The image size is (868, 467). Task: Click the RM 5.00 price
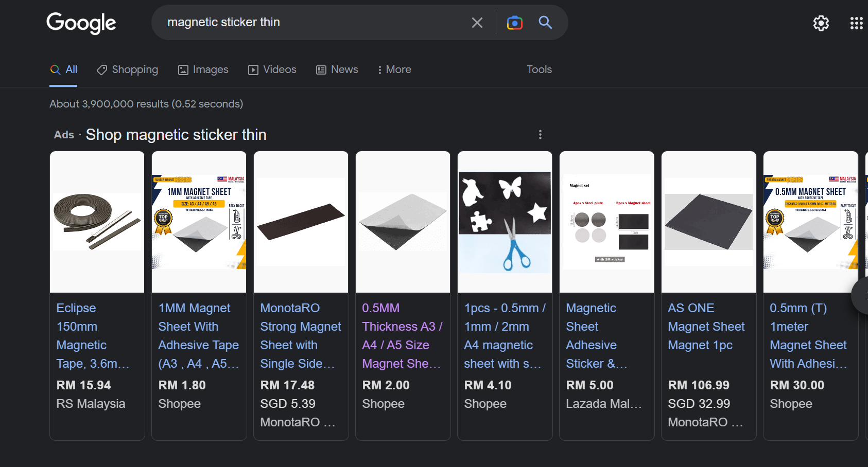(x=589, y=385)
